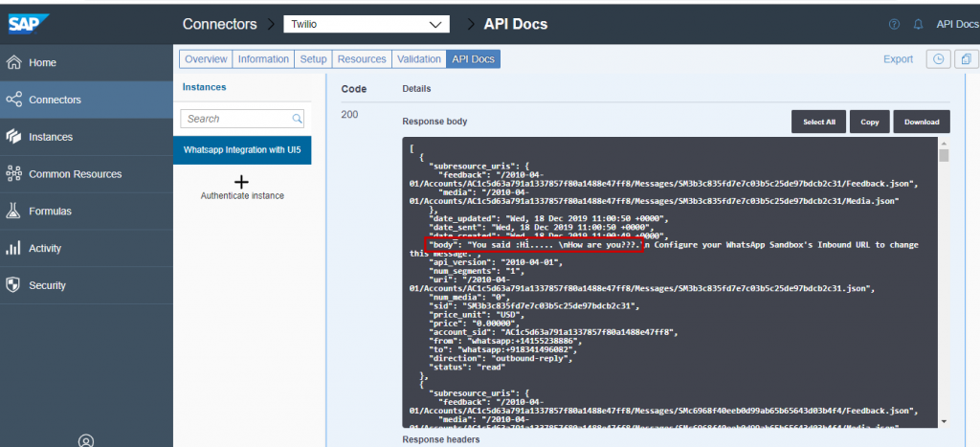Open Security in the sidebar
980x447 pixels.
86,285
